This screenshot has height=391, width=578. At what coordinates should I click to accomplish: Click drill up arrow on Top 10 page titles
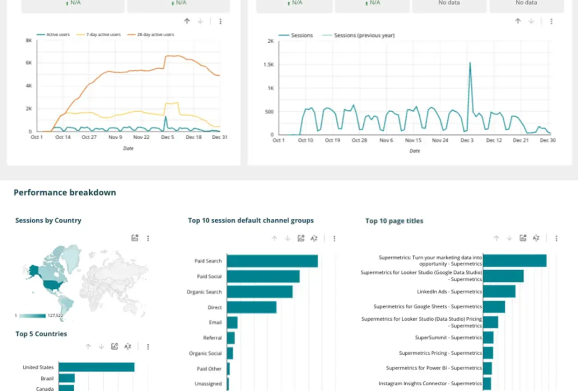tap(496, 238)
